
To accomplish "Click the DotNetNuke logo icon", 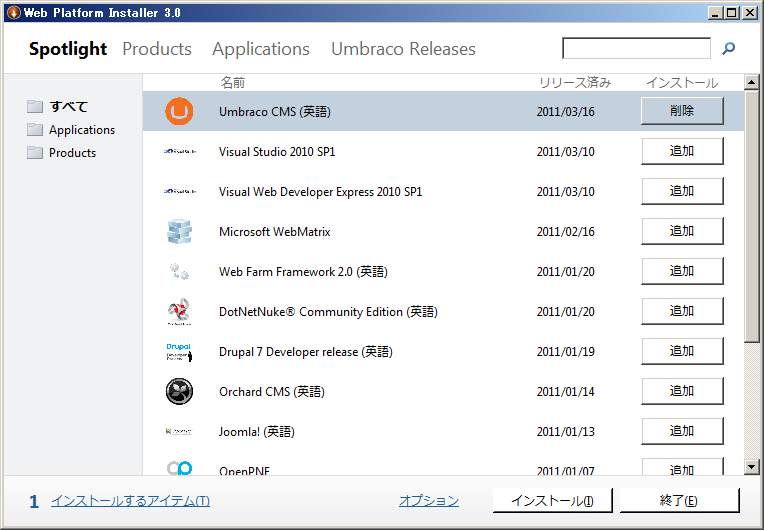I will [179, 311].
